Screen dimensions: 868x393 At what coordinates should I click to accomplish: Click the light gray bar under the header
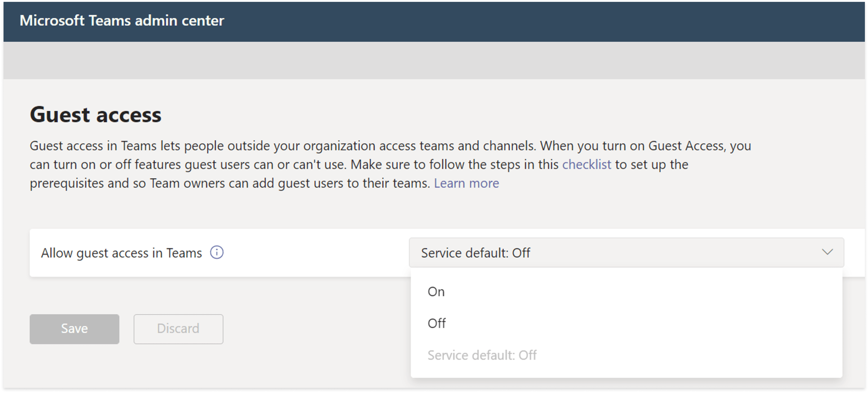tap(434, 60)
